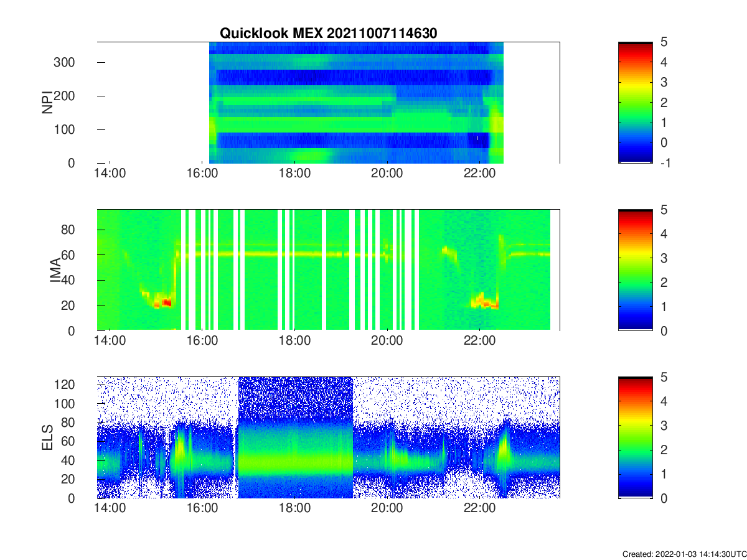Click the 5 label on IMA colorbar

[664, 210]
